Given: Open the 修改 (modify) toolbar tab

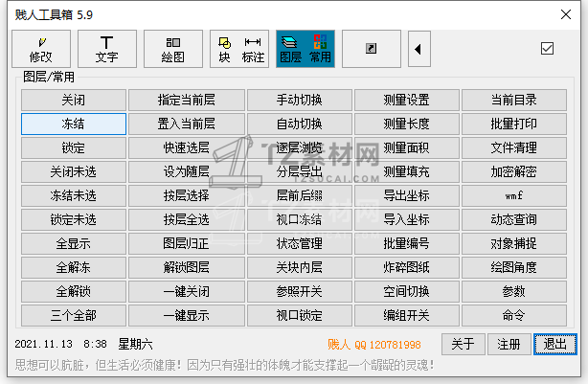Looking at the screenshot, I should 41,49.
